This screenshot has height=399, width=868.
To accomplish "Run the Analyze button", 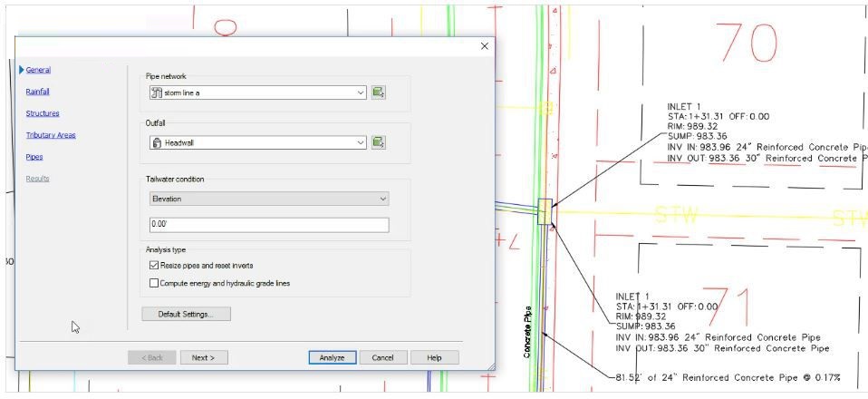I will (333, 357).
